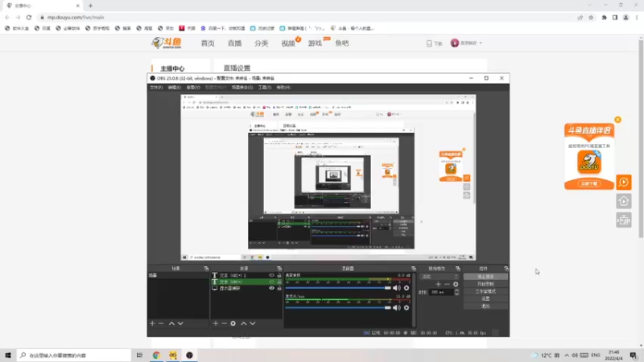Click the transition duration input field
644x362 pixels.
click(x=440, y=292)
